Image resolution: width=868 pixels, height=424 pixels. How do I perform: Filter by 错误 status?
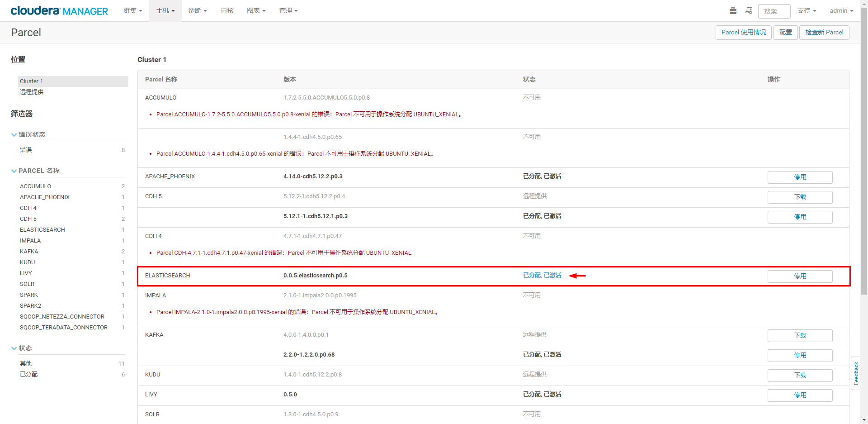(x=26, y=150)
